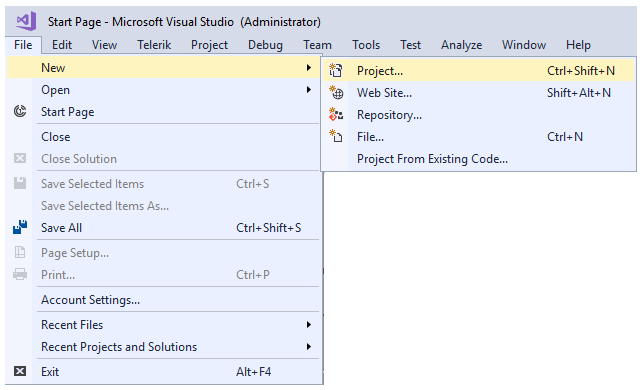Click the Ctrl+Shift+S shortcut text
Screen dimensions: 644x390
coord(269,227)
